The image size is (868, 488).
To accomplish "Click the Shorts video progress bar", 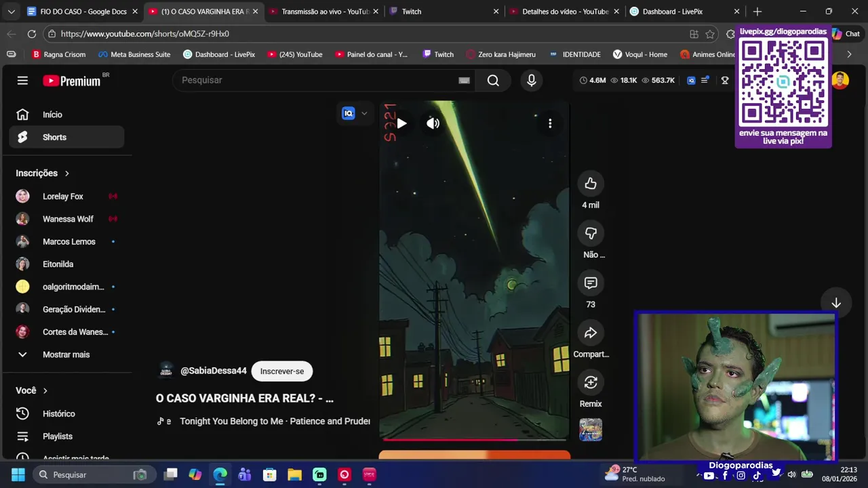I will (474, 439).
